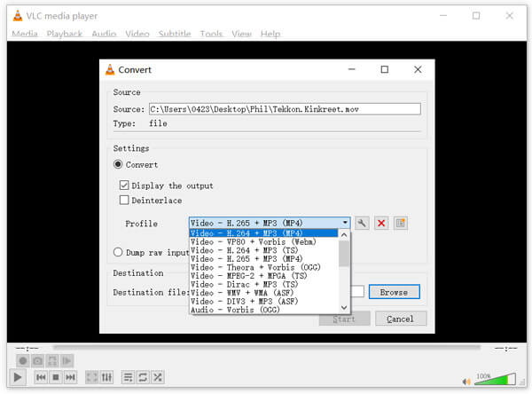
Task: Open the Playback menu
Action: click(x=65, y=34)
